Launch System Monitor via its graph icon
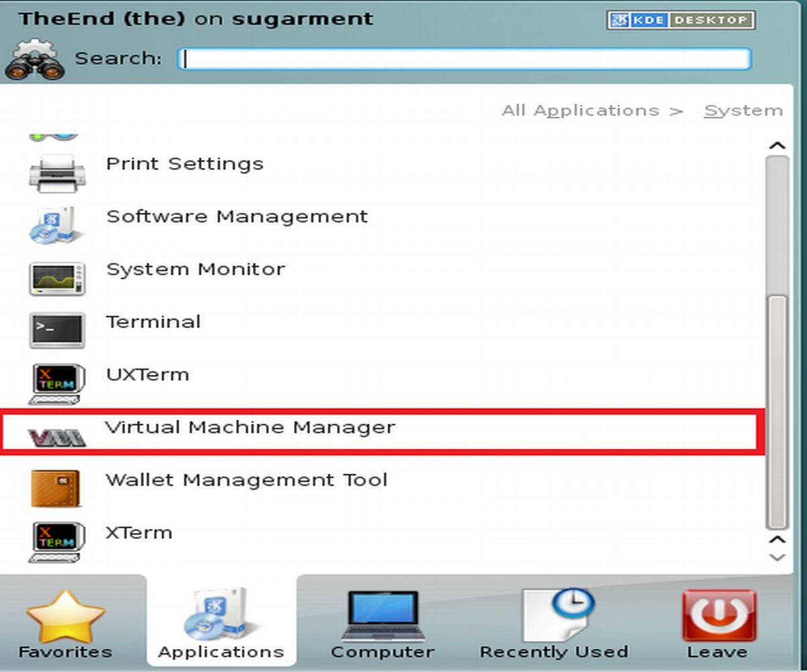 (57, 278)
